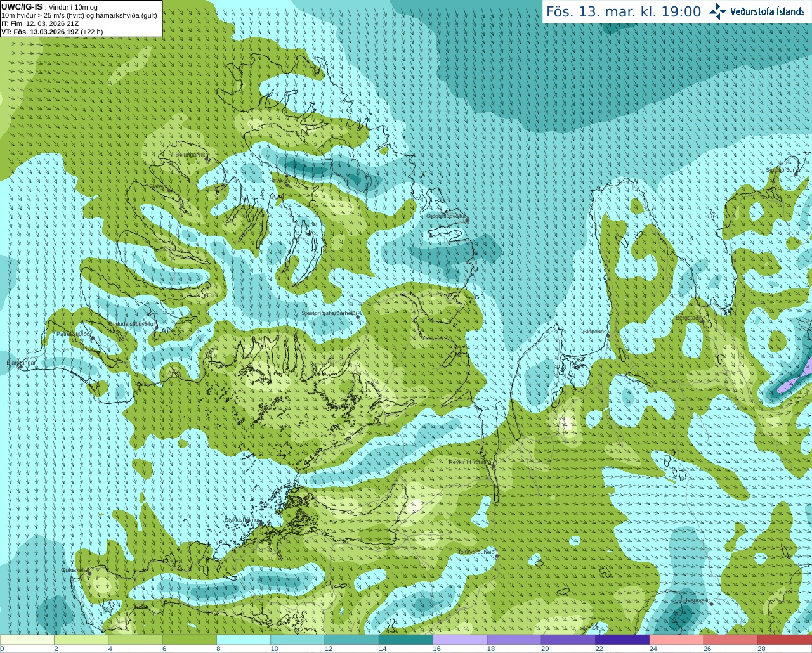Click the IT: Fim. 12. 03. 2026 21Z line
The height and width of the screenshot is (653, 812).
(x=40, y=23)
